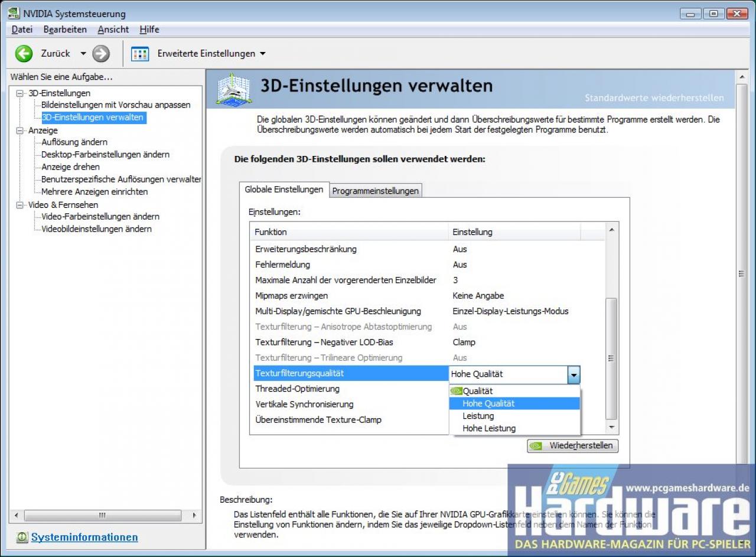
Task: Select Texturfilterung – Negativer LOD-Bias row
Action: click(x=428, y=342)
